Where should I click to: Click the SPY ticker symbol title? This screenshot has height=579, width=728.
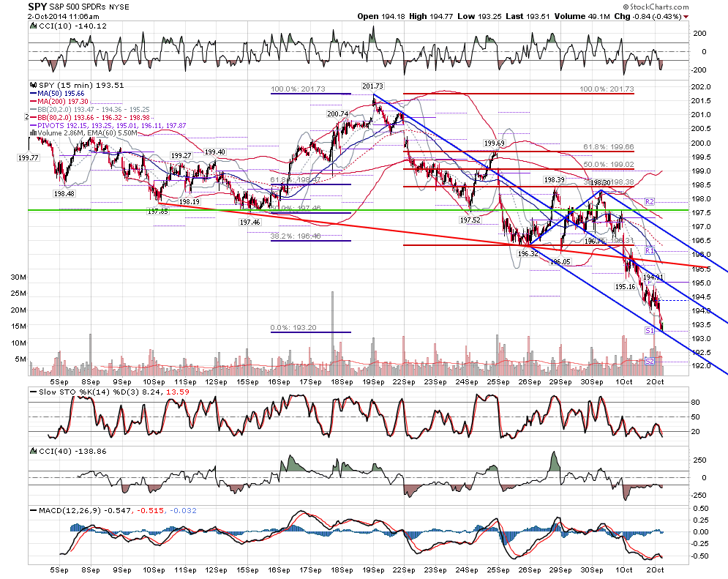(x=37, y=7)
